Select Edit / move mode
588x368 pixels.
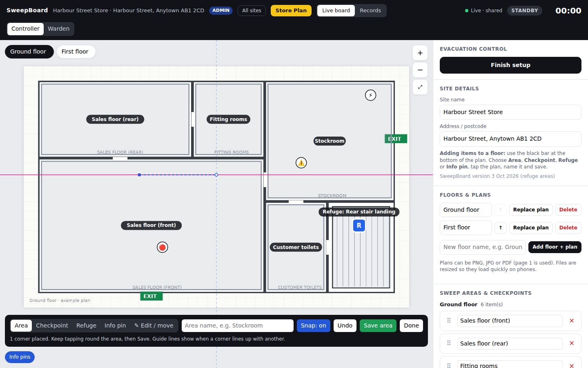point(154,325)
